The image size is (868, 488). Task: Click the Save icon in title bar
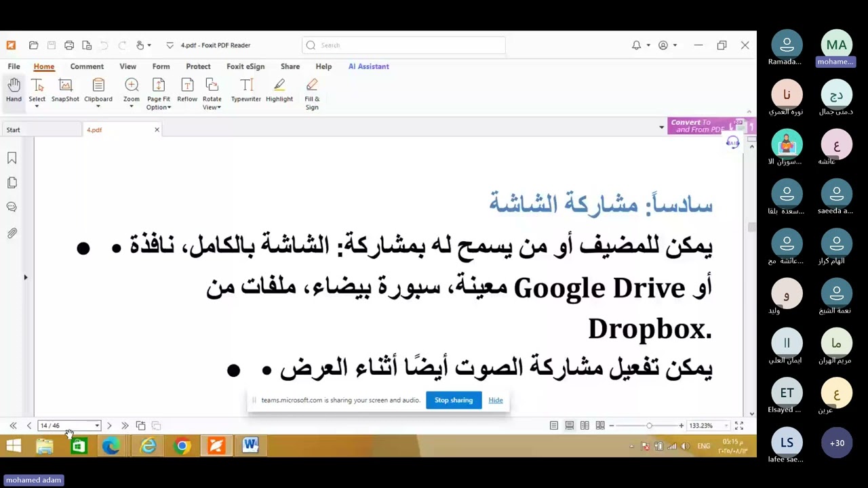tap(52, 45)
